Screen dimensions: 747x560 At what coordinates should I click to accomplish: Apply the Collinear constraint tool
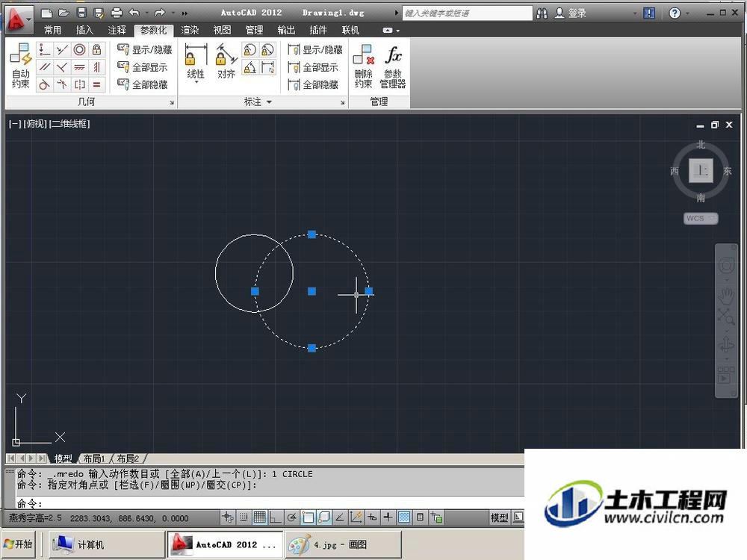pos(62,49)
